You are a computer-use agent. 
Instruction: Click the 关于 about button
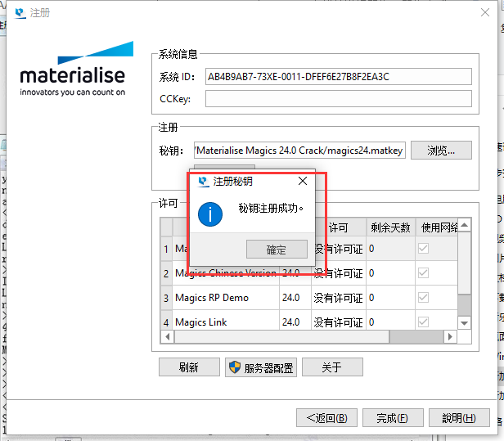pos(332,367)
